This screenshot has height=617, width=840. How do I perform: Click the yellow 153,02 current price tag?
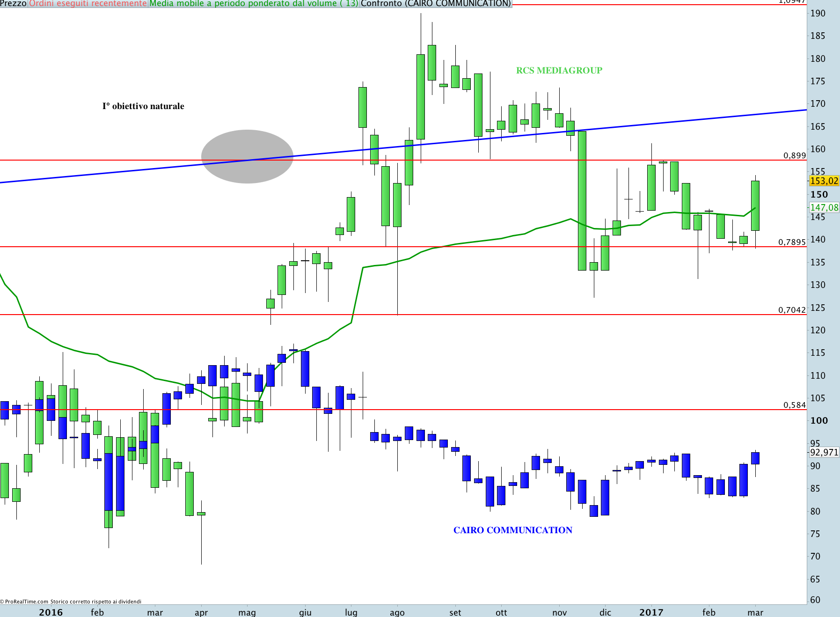[824, 181]
